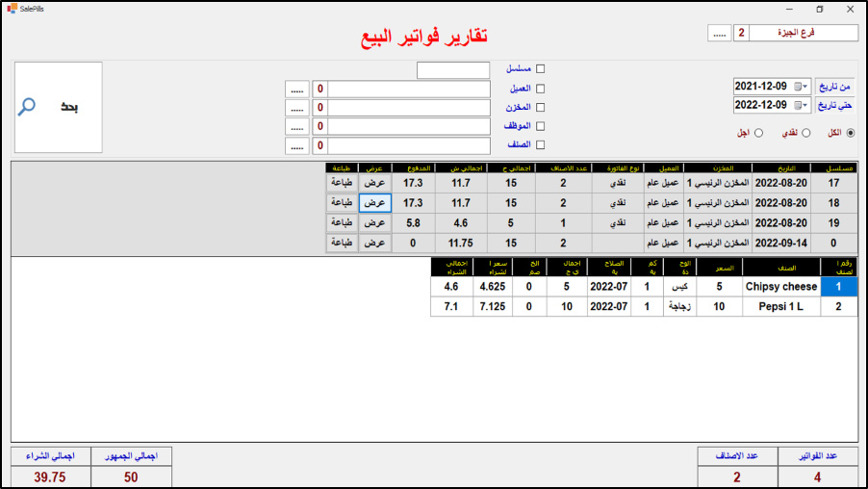
Task: Click browse dots button for العميل row
Action: 297,89
